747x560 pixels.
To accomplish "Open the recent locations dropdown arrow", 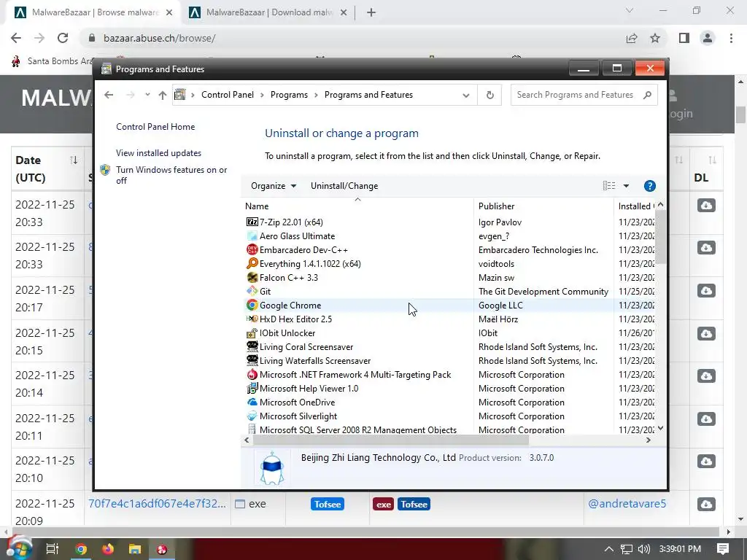I will click(x=147, y=95).
